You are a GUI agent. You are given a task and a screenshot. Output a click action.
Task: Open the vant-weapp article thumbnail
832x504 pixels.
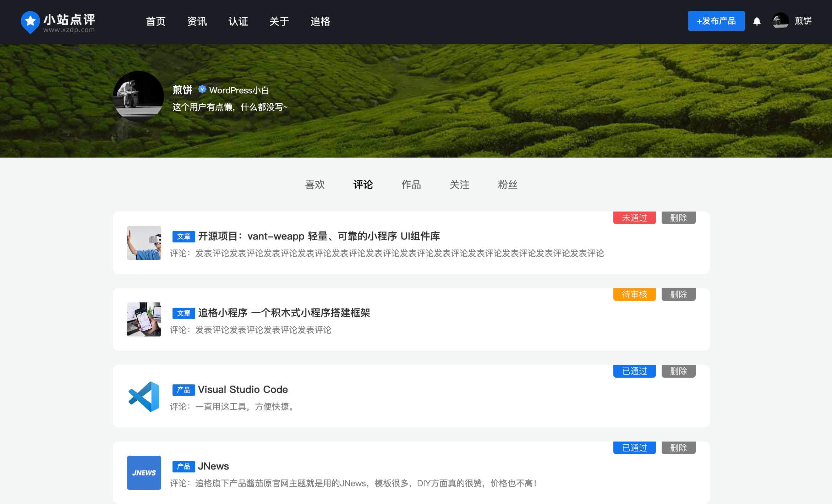[144, 243]
